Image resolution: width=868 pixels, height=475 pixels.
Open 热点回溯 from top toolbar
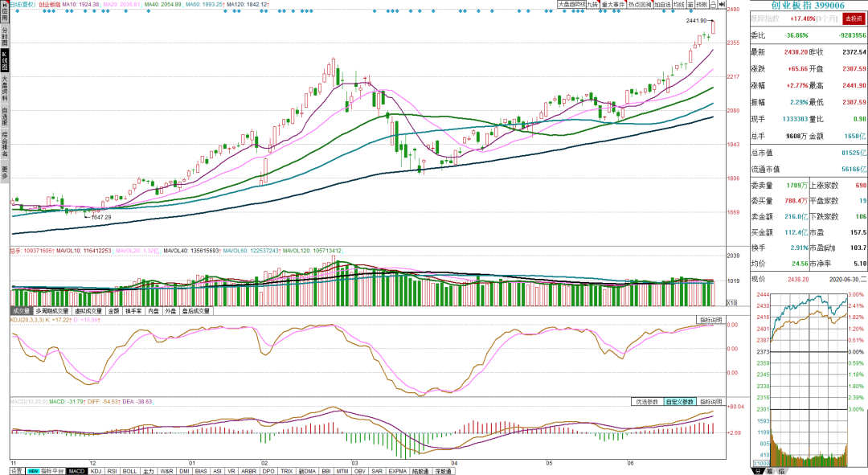click(x=640, y=4)
